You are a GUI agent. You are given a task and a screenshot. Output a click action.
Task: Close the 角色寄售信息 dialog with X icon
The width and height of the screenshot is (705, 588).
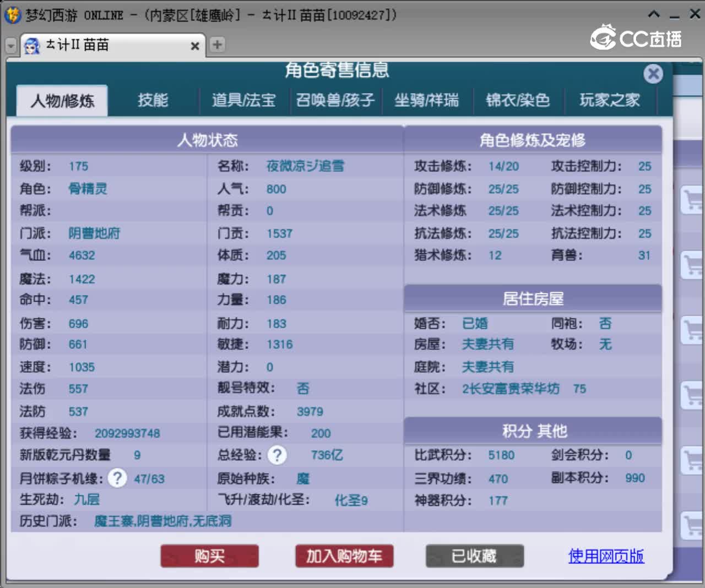[653, 74]
